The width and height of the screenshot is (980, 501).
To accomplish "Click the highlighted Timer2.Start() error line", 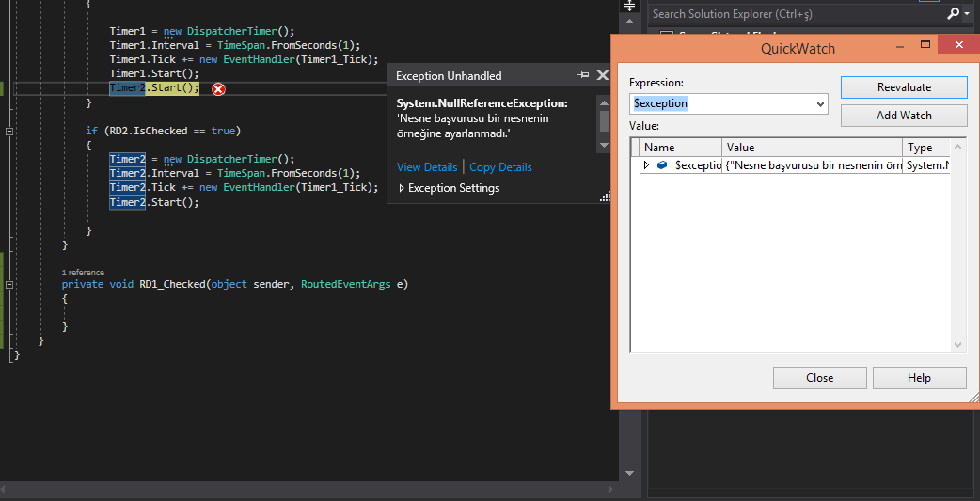I will [154, 88].
